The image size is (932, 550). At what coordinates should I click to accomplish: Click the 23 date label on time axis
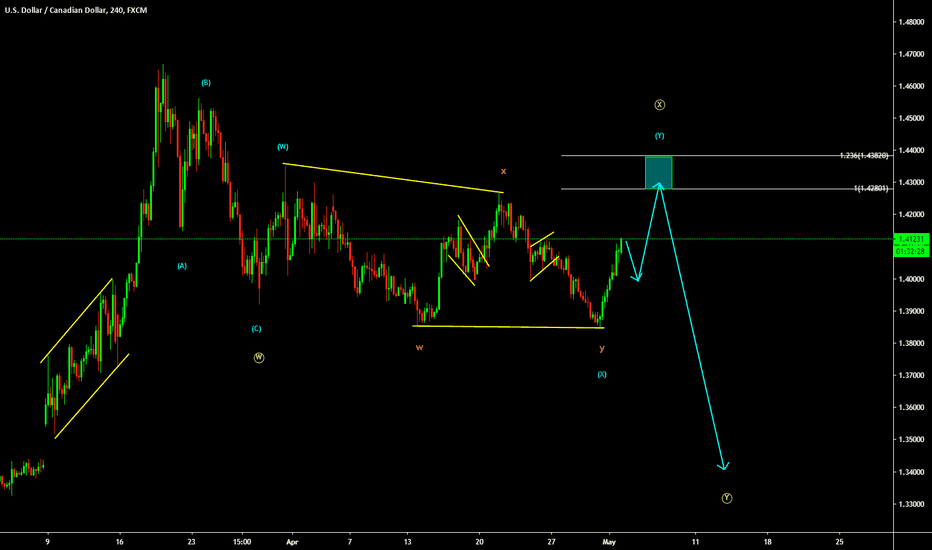pos(191,542)
